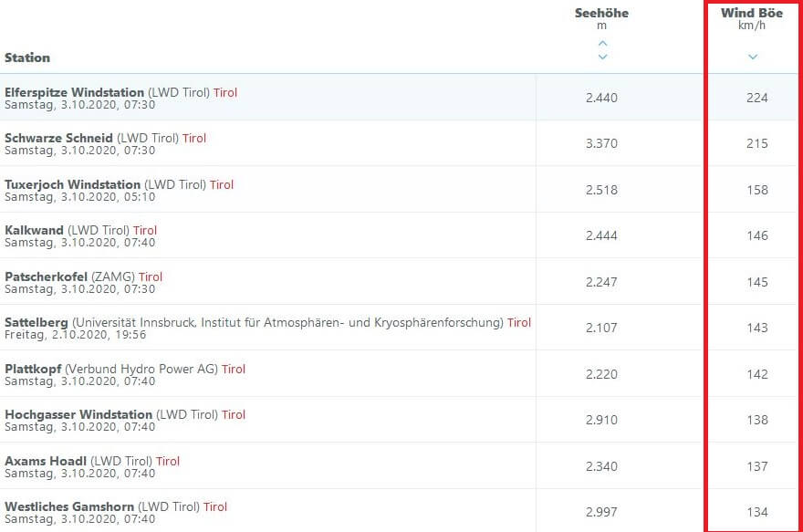803x532 pixels.
Task: Select the Plattkopf station name
Action: point(35,369)
